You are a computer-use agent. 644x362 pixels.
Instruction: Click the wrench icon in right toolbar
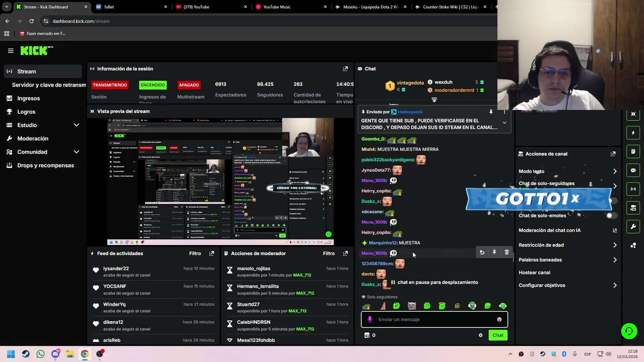[633, 226]
